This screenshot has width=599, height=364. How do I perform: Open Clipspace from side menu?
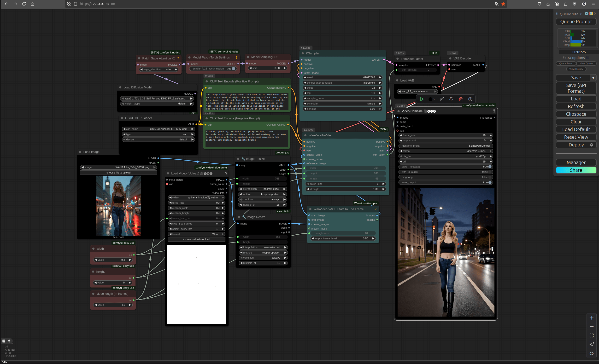[576, 114]
